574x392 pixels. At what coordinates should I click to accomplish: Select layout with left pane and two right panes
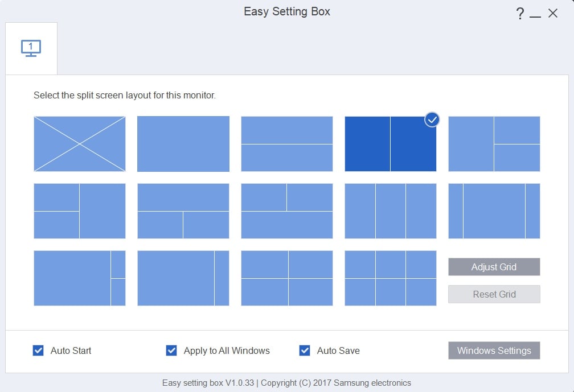click(494, 144)
